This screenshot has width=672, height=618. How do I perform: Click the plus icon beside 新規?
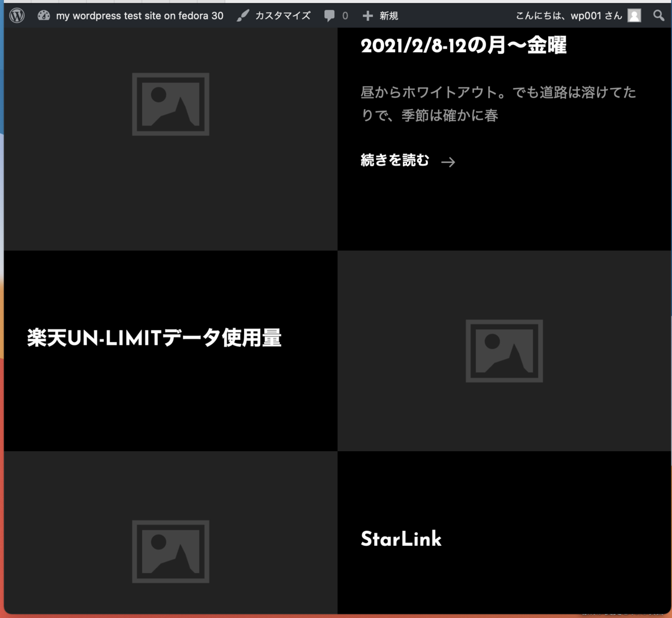[367, 15]
